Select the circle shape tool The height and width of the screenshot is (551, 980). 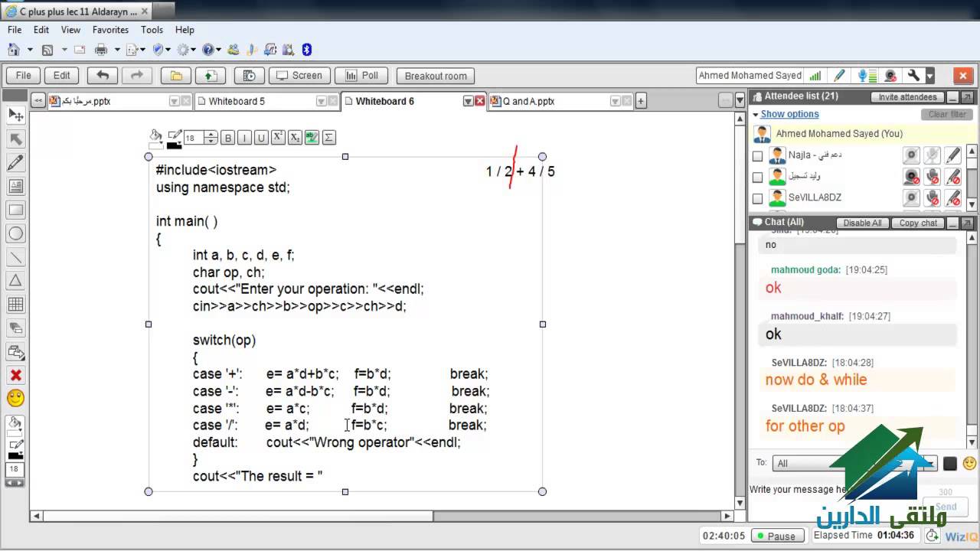[15, 233]
